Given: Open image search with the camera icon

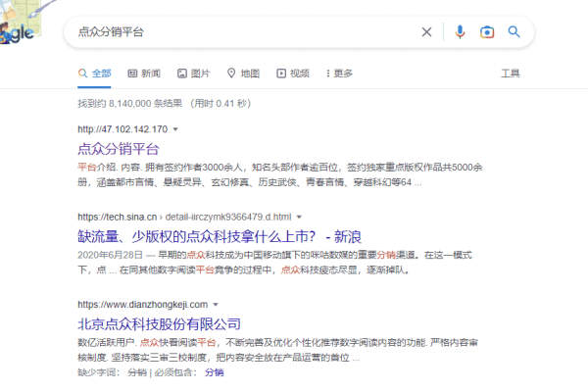Looking at the screenshot, I should (487, 32).
